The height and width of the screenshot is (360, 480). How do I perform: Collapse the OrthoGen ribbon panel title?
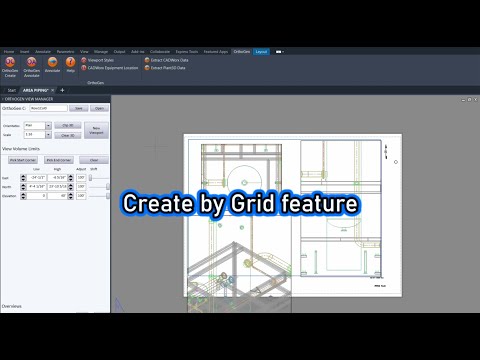point(96,83)
